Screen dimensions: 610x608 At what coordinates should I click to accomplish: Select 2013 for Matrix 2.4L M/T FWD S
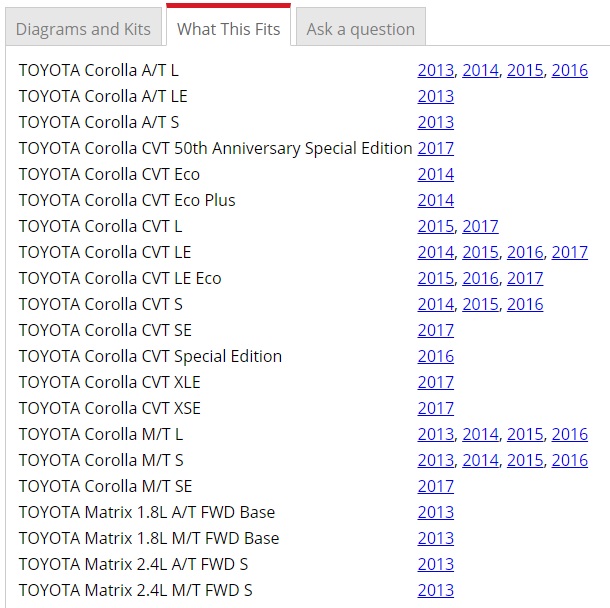[x=435, y=590]
